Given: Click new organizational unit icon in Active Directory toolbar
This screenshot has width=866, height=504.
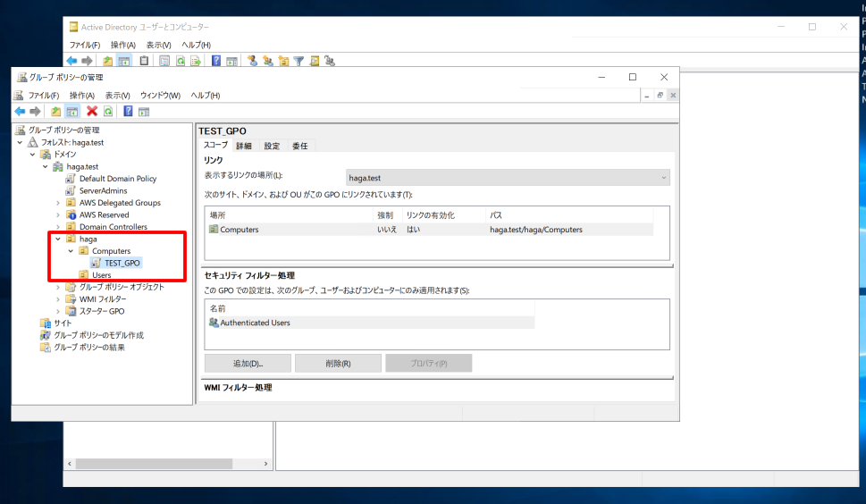Looking at the screenshot, I should (283, 61).
